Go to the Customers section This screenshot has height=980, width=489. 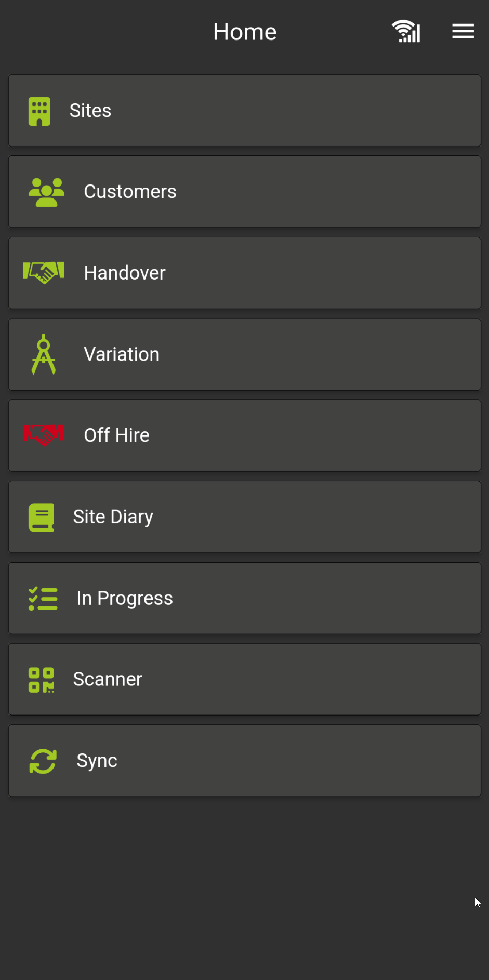[x=130, y=192]
